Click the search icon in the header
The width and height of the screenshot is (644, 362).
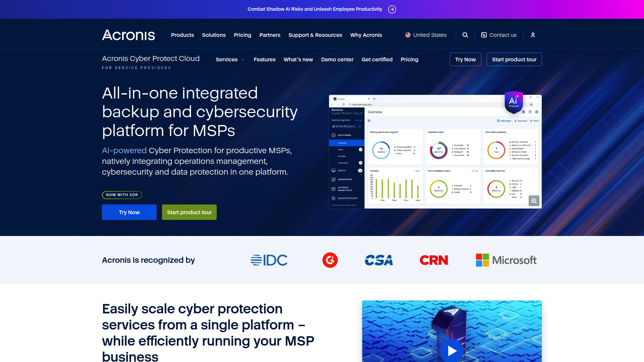pyautogui.click(x=465, y=35)
